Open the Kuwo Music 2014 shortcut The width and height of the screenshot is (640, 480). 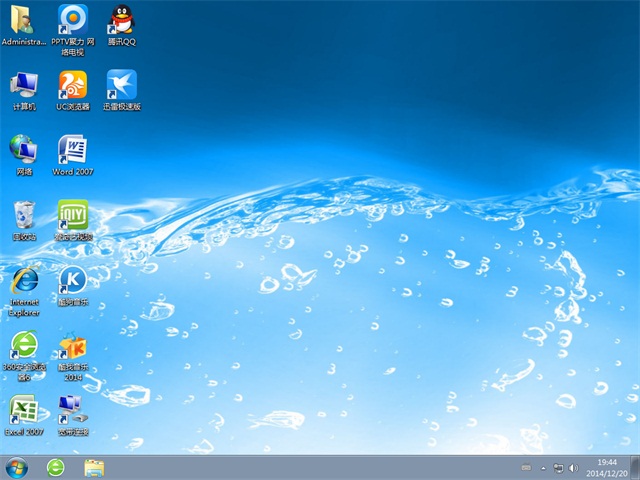coord(72,346)
